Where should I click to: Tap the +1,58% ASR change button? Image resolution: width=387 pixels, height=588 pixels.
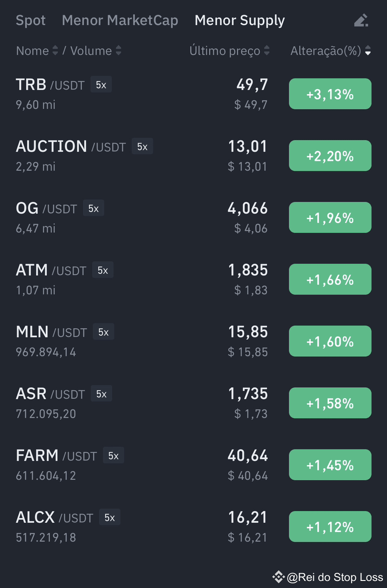tap(330, 403)
